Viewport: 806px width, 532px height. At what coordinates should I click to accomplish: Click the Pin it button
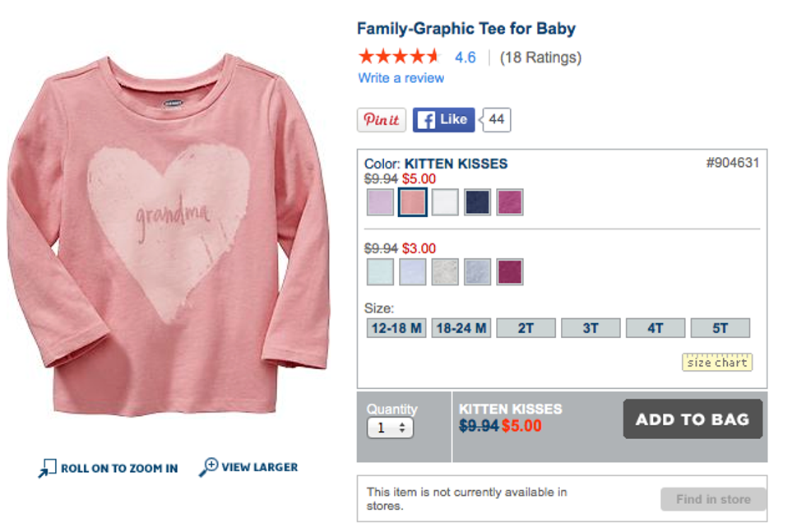(x=382, y=120)
